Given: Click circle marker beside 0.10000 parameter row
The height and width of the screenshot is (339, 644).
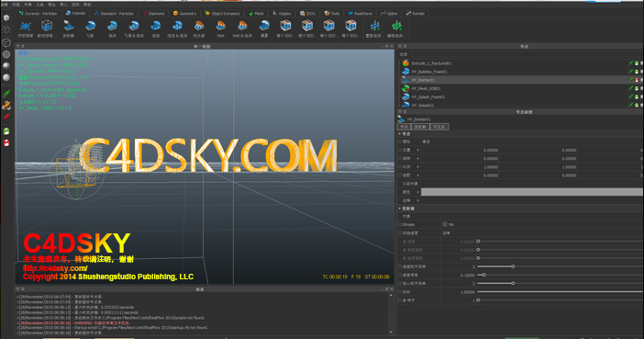Looking at the screenshot, I should (400, 275).
